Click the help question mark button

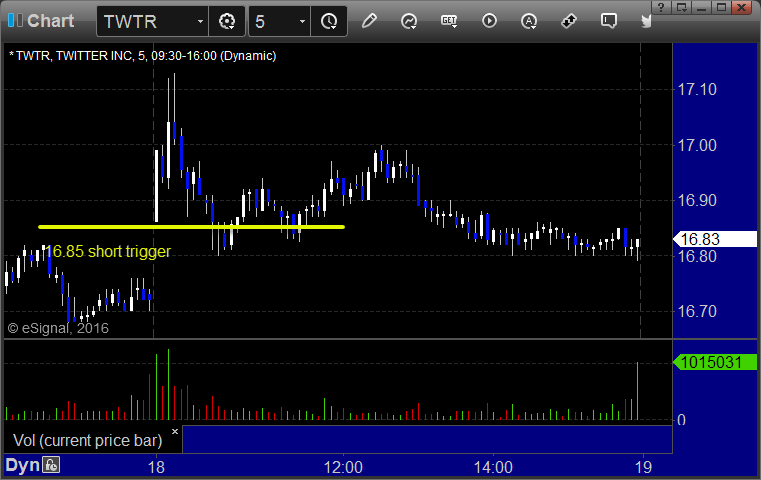(x=661, y=7)
